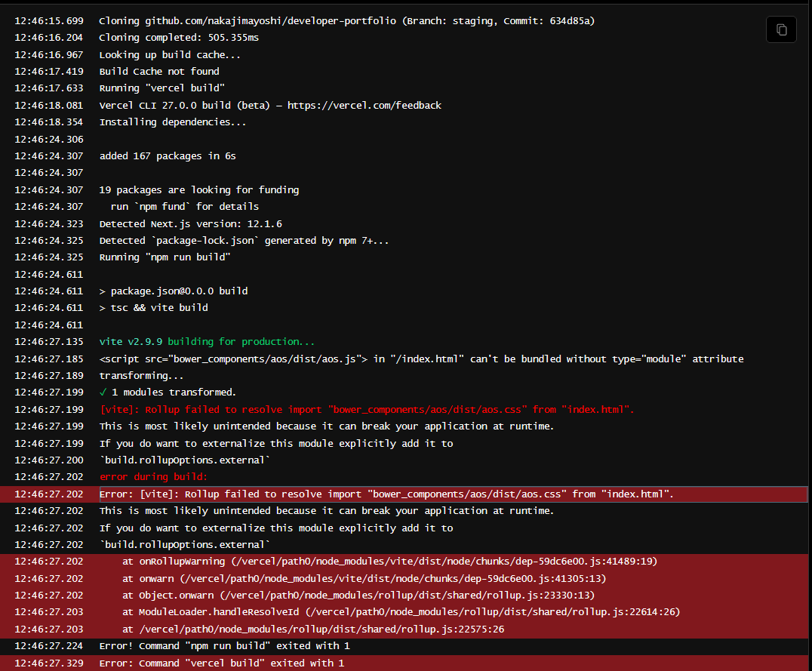812x671 pixels.
Task: Select the "<script src=bower_components/aos/dist/aos.js>" warning line
Action: click(x=422, y=359)
